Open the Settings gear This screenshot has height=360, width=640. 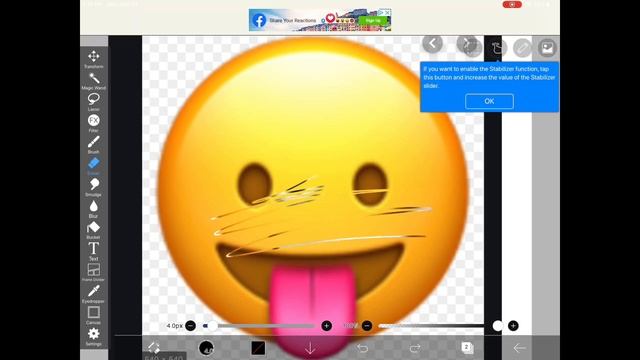tap(93, 336)
